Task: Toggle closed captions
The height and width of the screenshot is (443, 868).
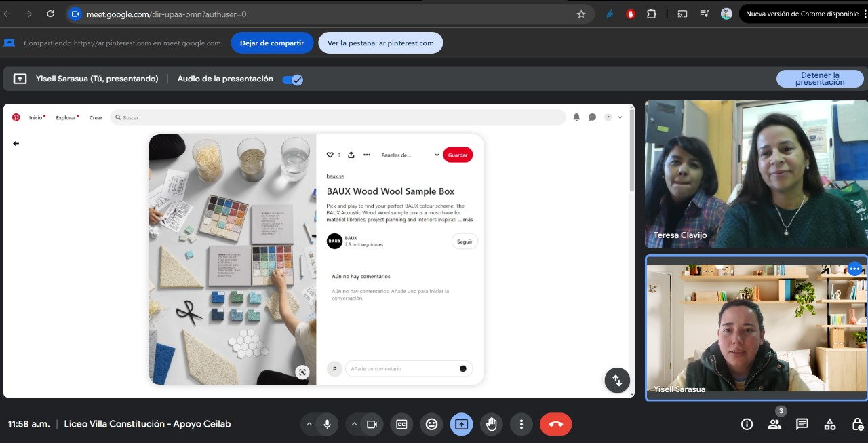Action: (x=401, y=424)
